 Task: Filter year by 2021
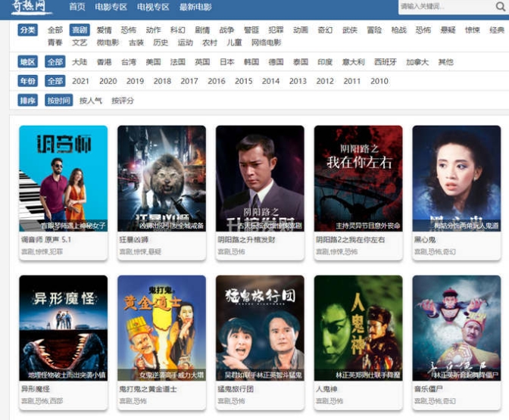[x=80, y=81]
